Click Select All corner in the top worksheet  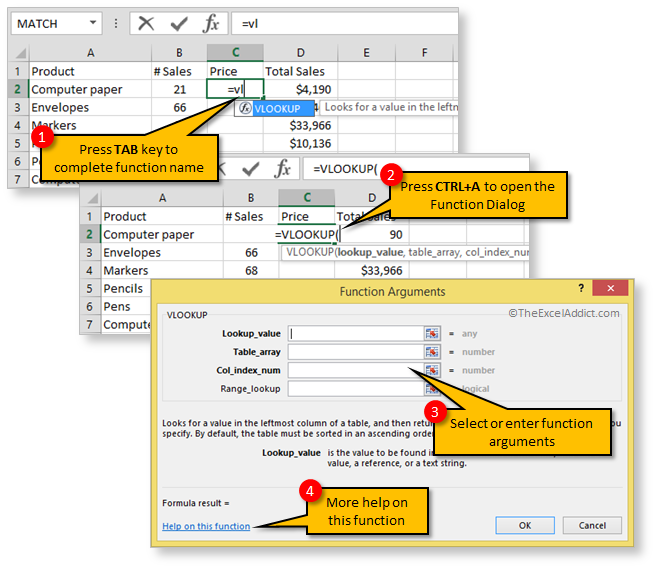pyautogui.click(x=19, y=53)
